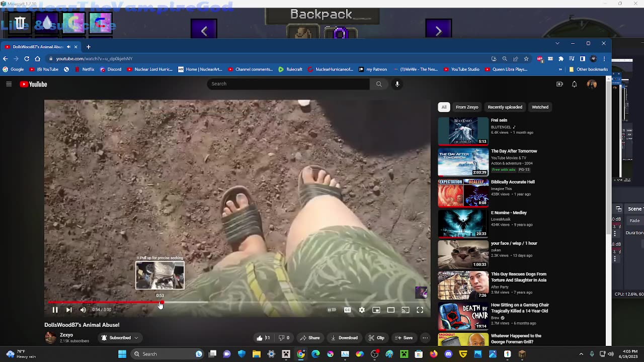This screenshot has height=362, width=644.
Task: Toggle theater mode in player
Action: tap(391, 310)
